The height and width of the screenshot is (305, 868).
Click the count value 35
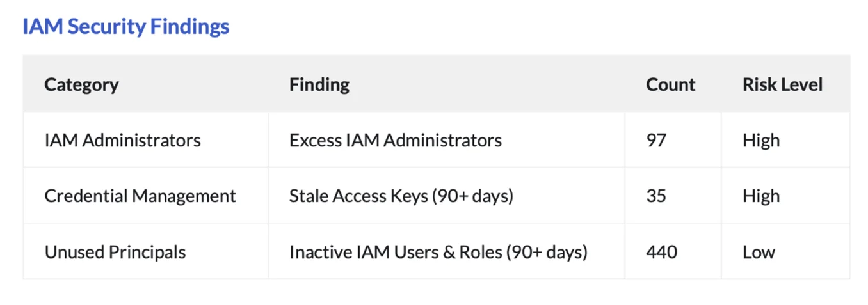pos(657,196)
